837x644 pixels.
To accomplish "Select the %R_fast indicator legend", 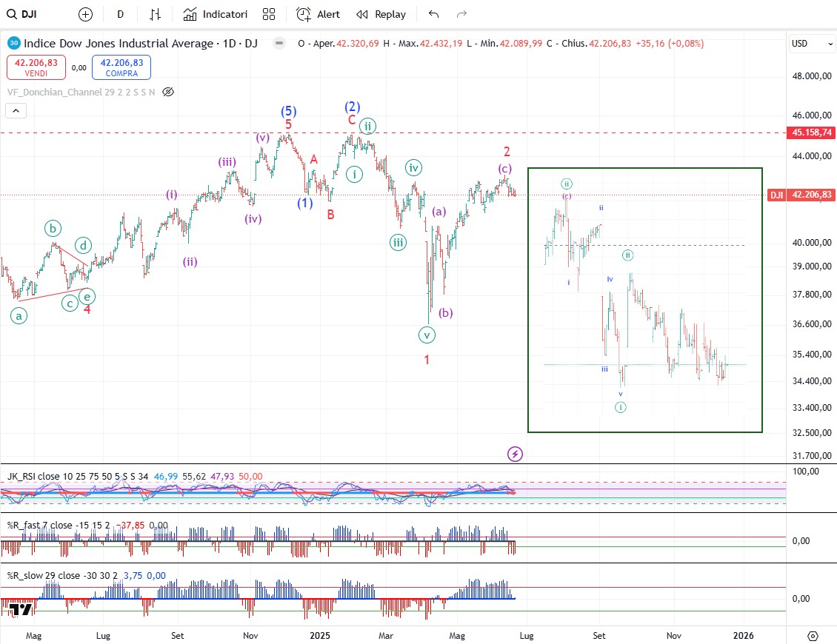I will 59,525.
